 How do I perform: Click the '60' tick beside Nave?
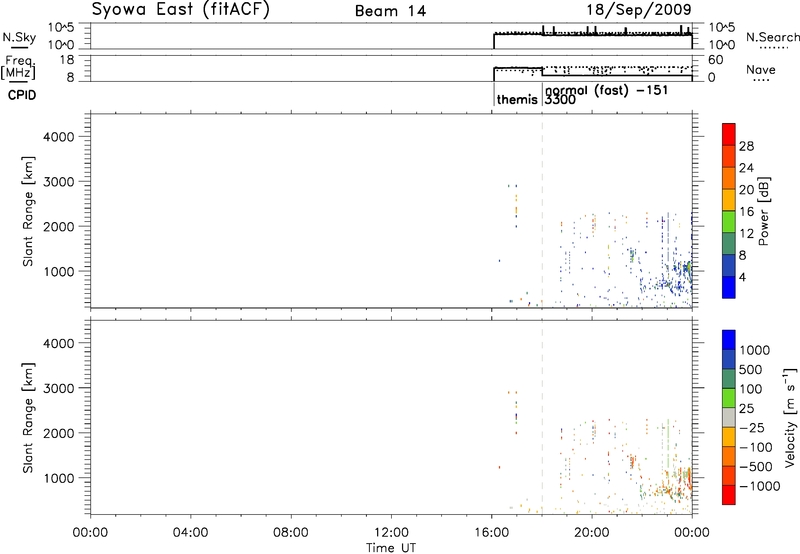[716, 60]
